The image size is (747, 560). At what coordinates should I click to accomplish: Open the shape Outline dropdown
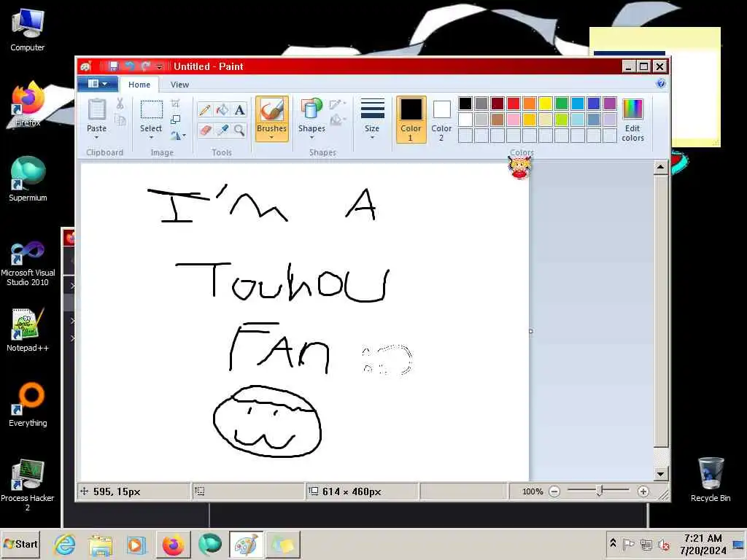338,104
